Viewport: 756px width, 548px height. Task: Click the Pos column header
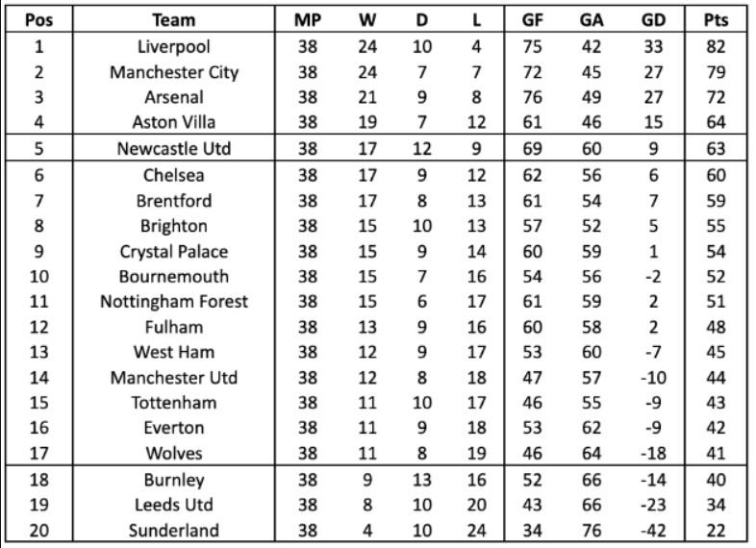tap(38, 19)
